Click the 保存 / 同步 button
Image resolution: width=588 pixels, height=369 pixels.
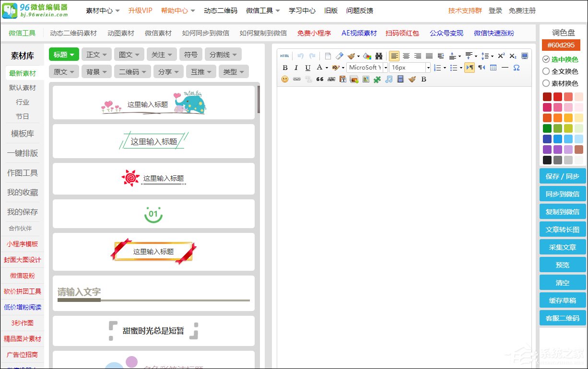click(562, 176)
